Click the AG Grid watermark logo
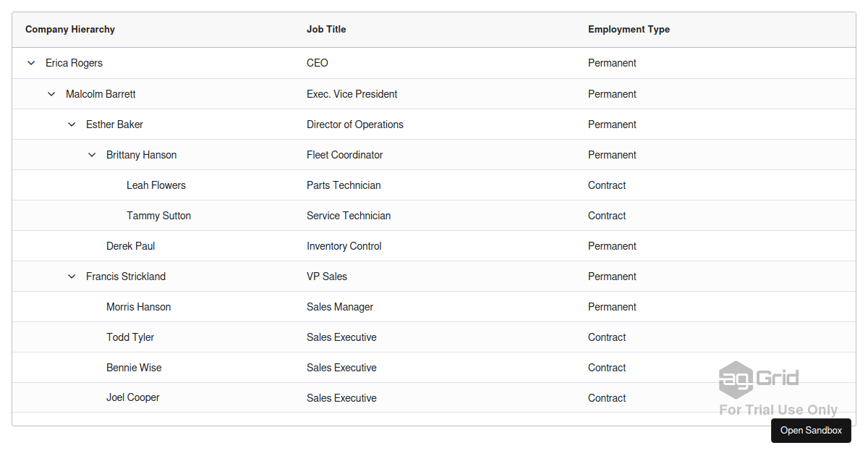 (x=759, y=379)
